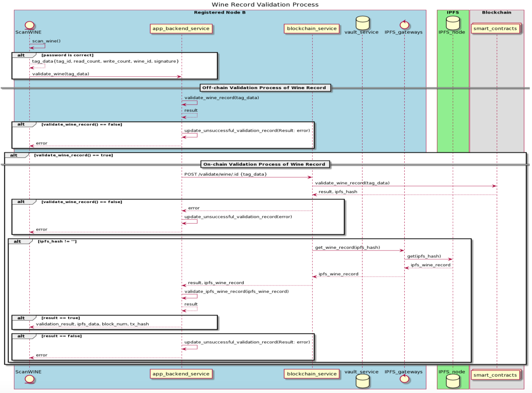Click the Wine Record Validation Process title

(x=265, y=5)
